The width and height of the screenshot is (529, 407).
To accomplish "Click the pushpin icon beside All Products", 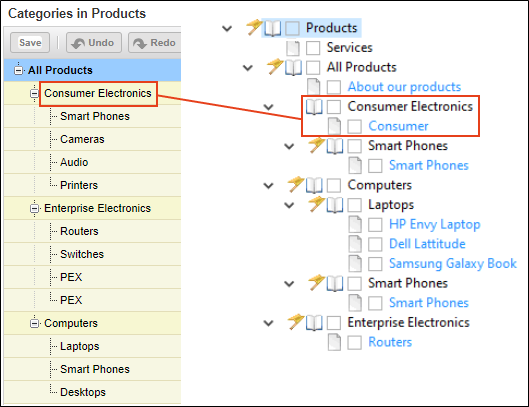I will click(x=275, y=66).
